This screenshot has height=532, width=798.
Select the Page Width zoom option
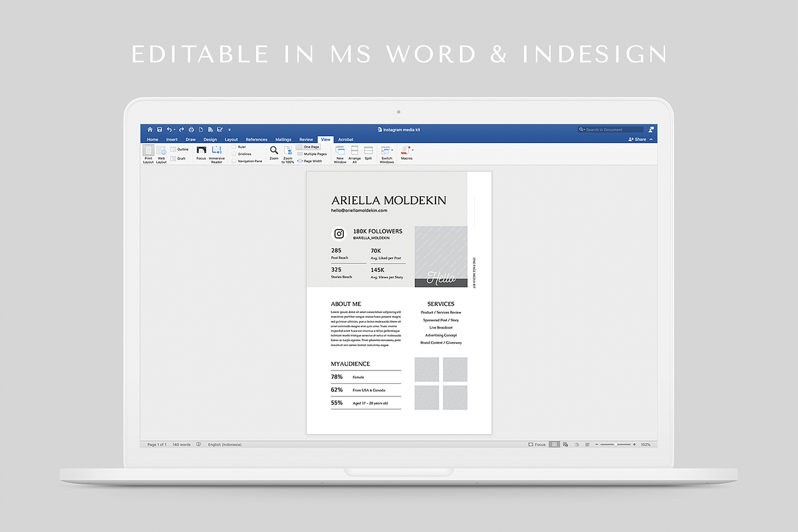pos(310,161)
